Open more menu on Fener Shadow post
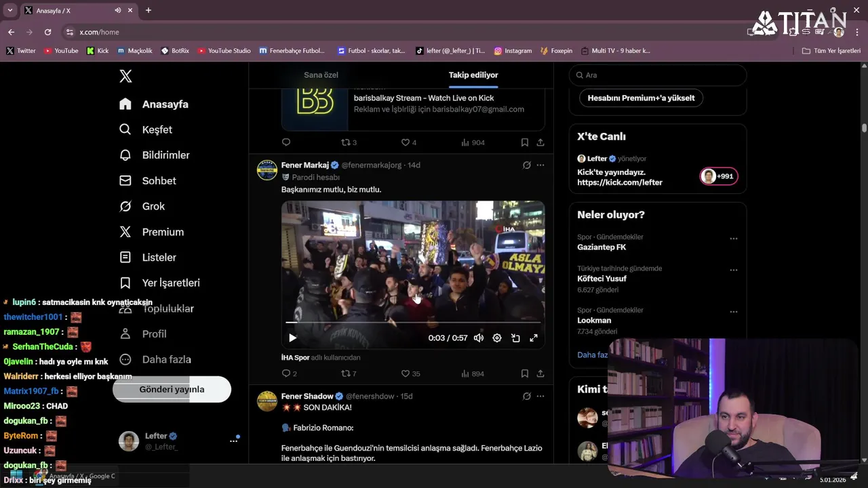This screenshot has width=868, height=488. pyautogui.click(x=540, y=396)
